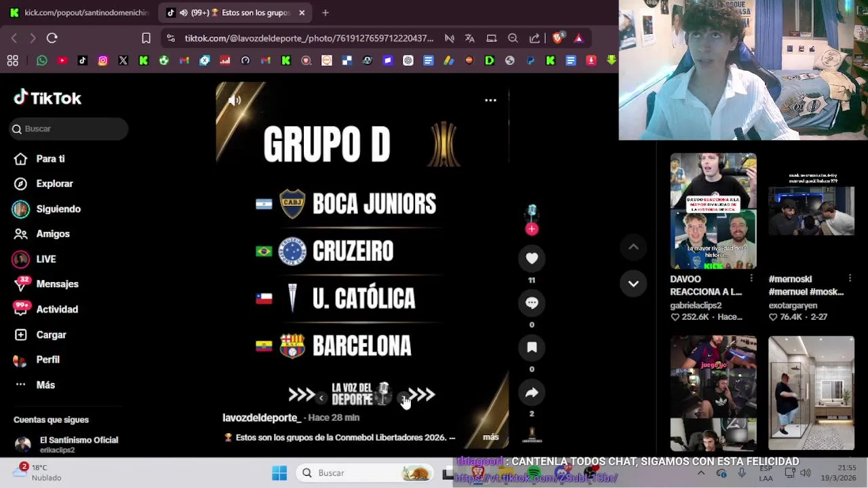
Task: Expand the caption with más
Action: pos(491,437)
